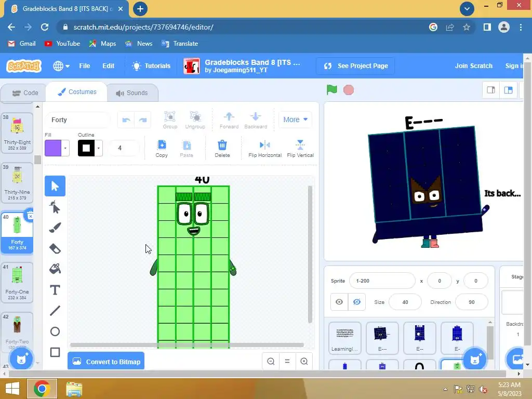
Task: Click the sprite name field 1-200
Action: click(382, 281)
